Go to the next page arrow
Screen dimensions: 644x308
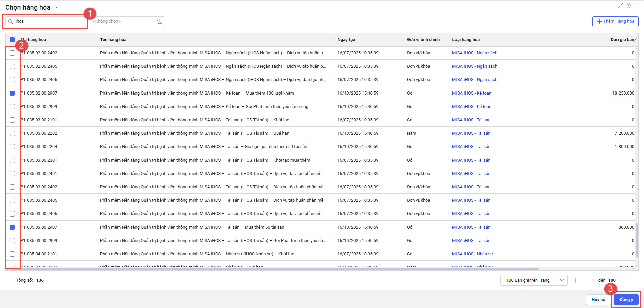click(621, 280)
